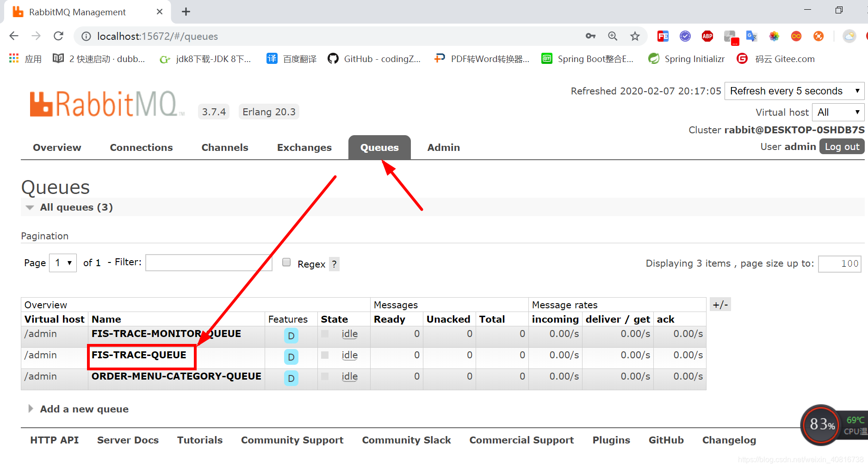Open the PDF to Word converter bookmark
The image size is (868, 468).
(482, 59)
